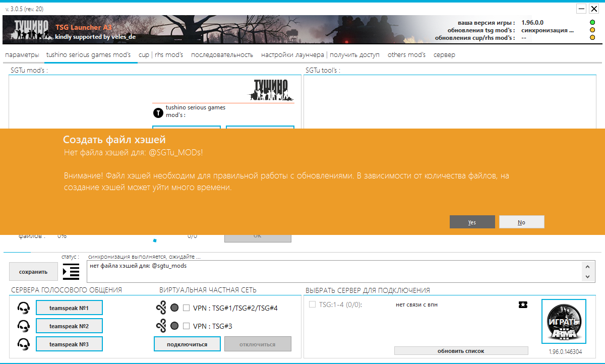Click the сохранить button
The width and height of the screenshot is (605, 364).
[33, 272]
